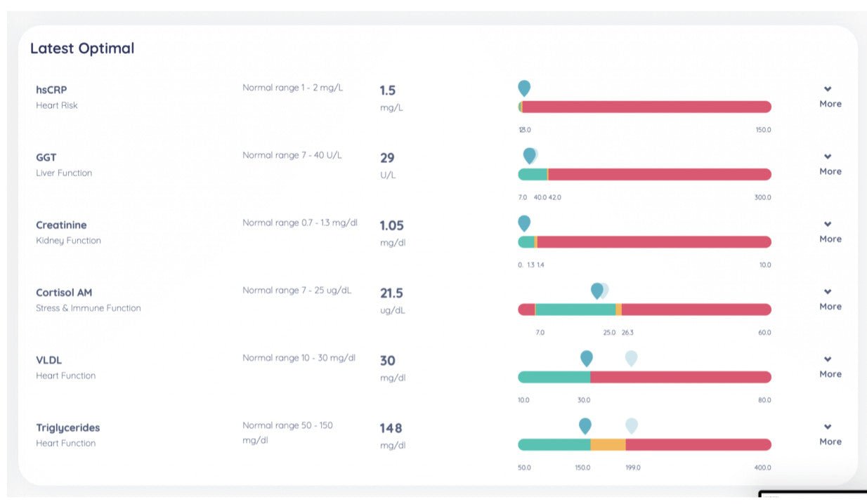Click the Latest Optimal section heading
The width and height of the screenshot is (867, 504).
click(82, 48)
